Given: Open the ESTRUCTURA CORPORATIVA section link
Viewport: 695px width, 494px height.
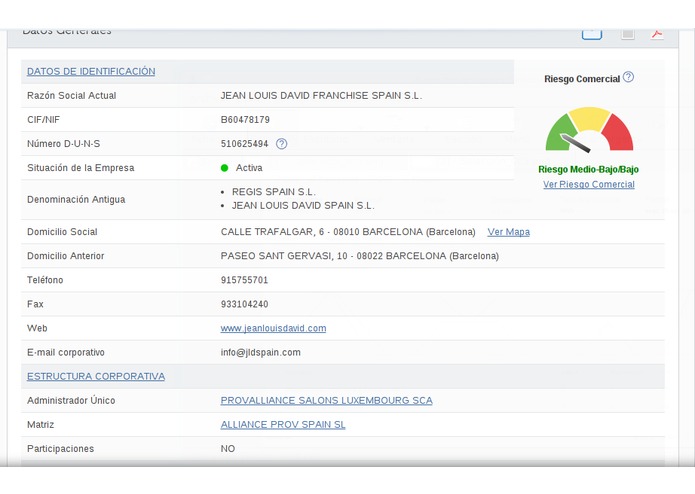Looking at the screenshot, I should click(96, 376).
